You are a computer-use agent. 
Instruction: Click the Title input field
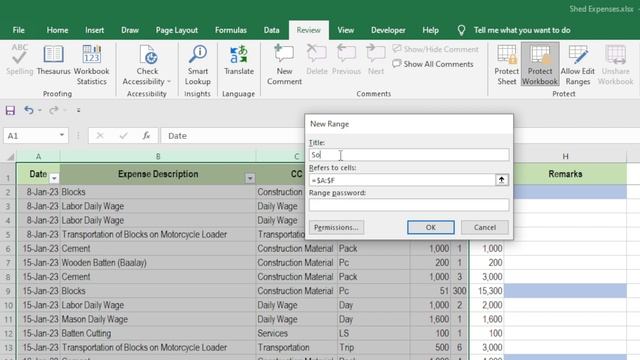click(x=409, y=155)
